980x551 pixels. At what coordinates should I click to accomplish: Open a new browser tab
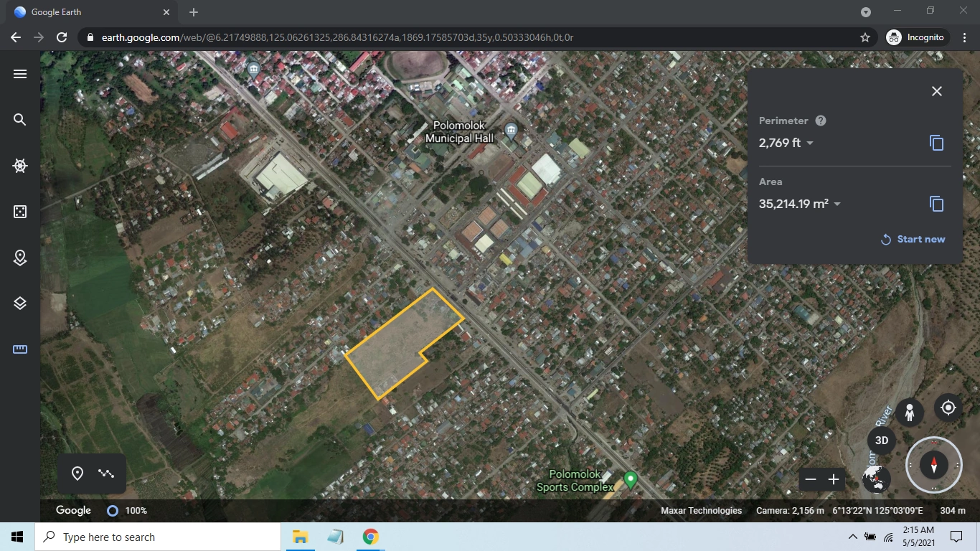194,12
